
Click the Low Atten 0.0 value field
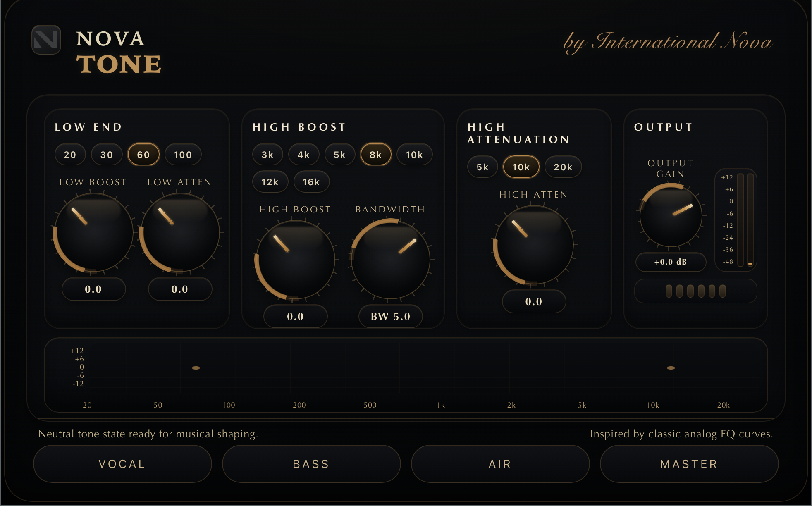[180, 289]
